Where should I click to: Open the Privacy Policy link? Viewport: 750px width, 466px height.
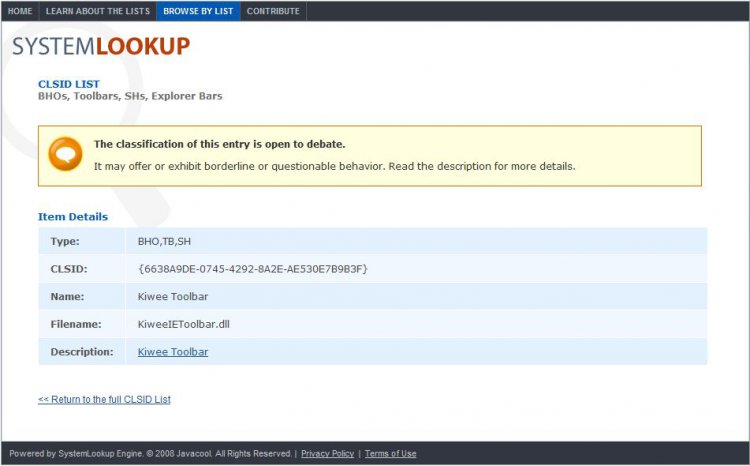327,454
